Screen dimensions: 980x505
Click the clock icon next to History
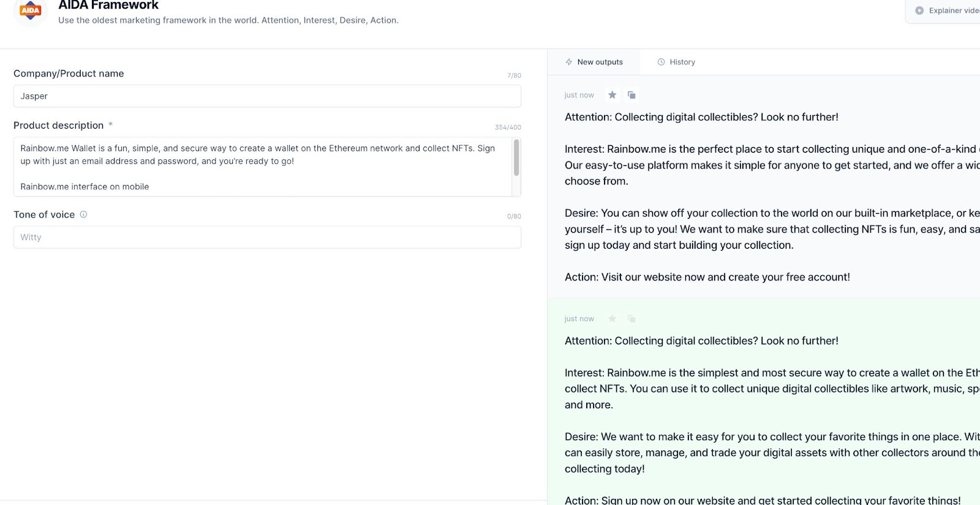point(661,62)
